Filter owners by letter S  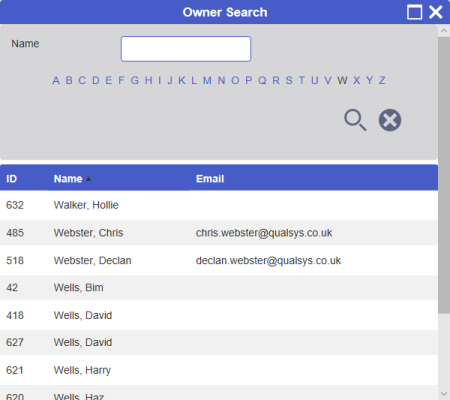(x=289, y=80)
